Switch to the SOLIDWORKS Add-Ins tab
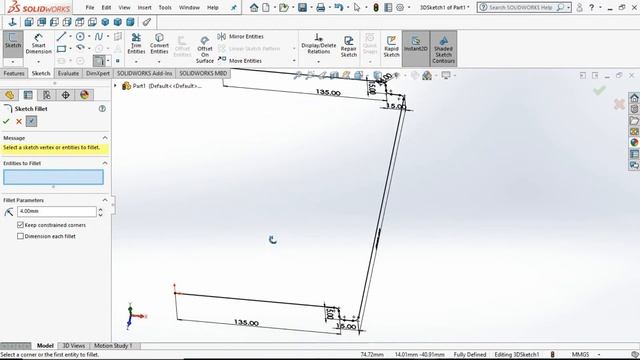The width and height of the screenshot is (640, 360). (144, 73)
